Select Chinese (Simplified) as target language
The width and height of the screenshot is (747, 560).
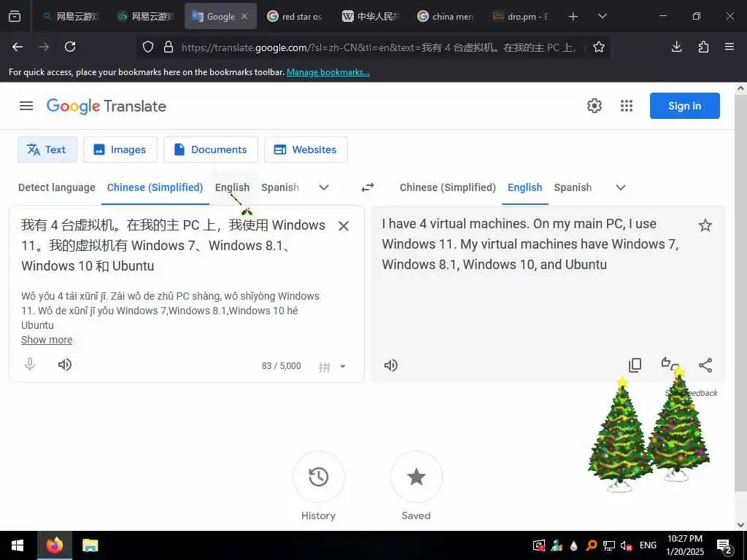448,187
